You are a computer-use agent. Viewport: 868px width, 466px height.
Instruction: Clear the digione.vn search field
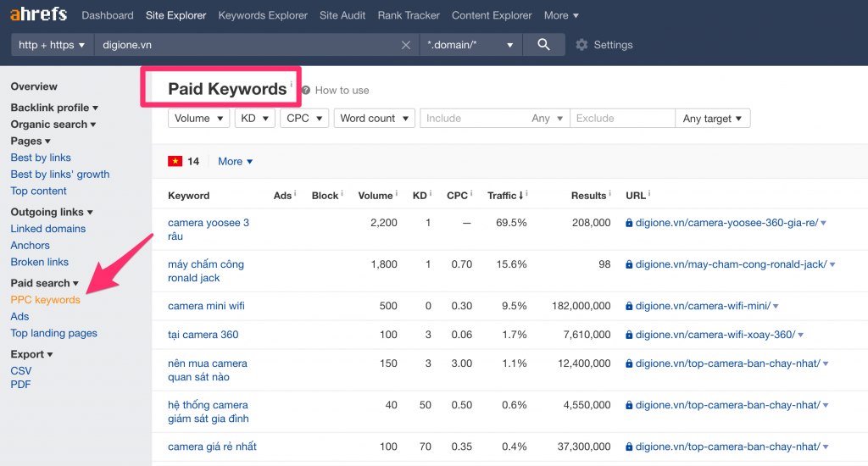pos(406,45)
